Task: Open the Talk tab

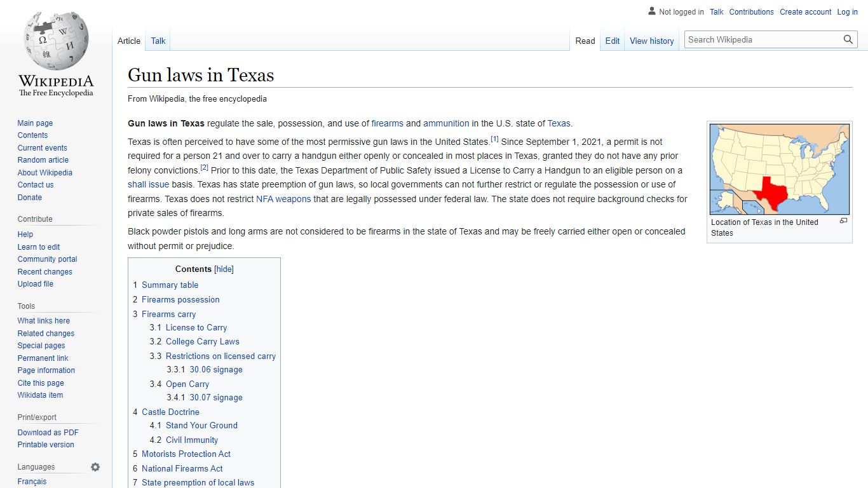Action: coord(158,41)
